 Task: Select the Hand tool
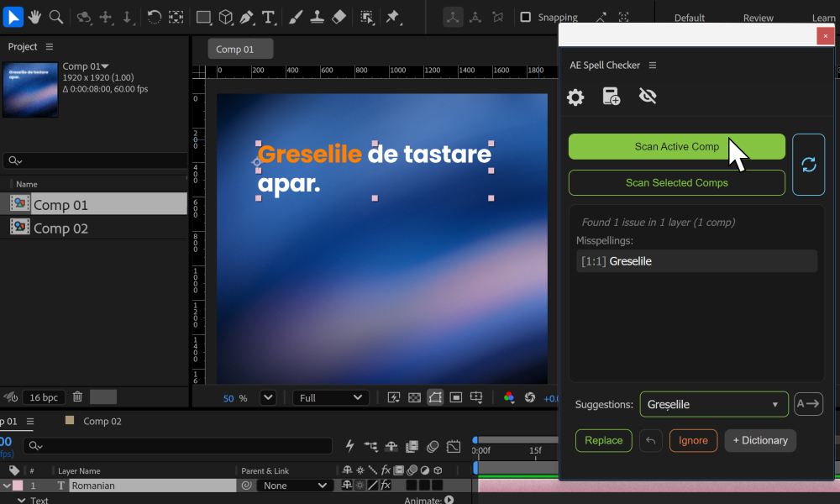pos(34,17)
